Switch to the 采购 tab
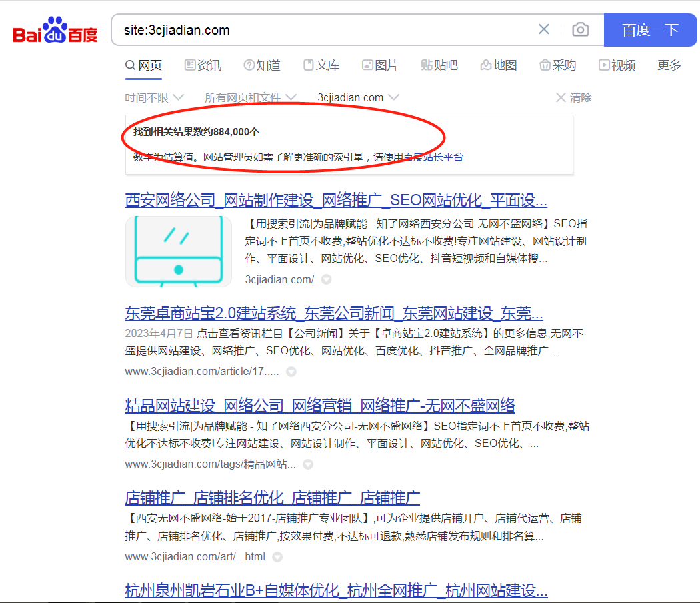Screen dimensions: 700x603 point(557,65)
